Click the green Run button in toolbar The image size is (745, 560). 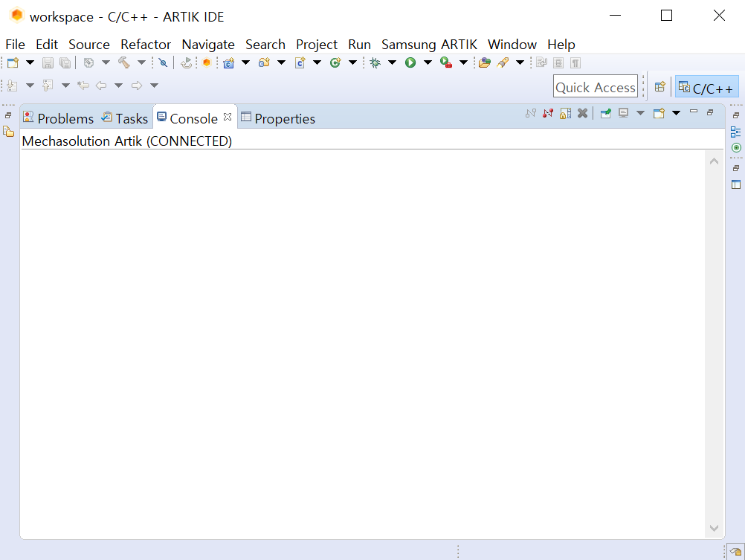410,62
